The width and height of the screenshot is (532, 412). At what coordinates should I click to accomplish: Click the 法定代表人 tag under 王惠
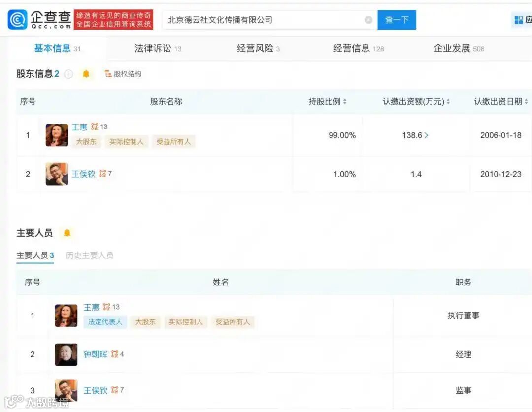(x=105, y=322)
